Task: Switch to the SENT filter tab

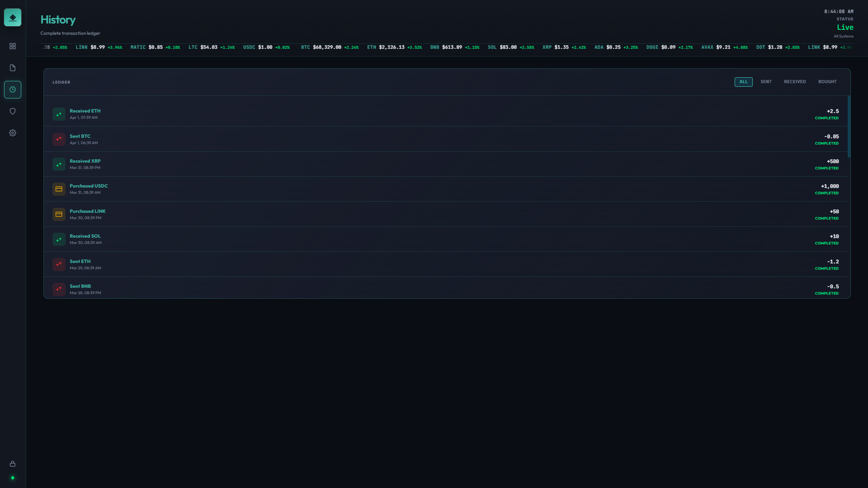Action: point(766,82)
